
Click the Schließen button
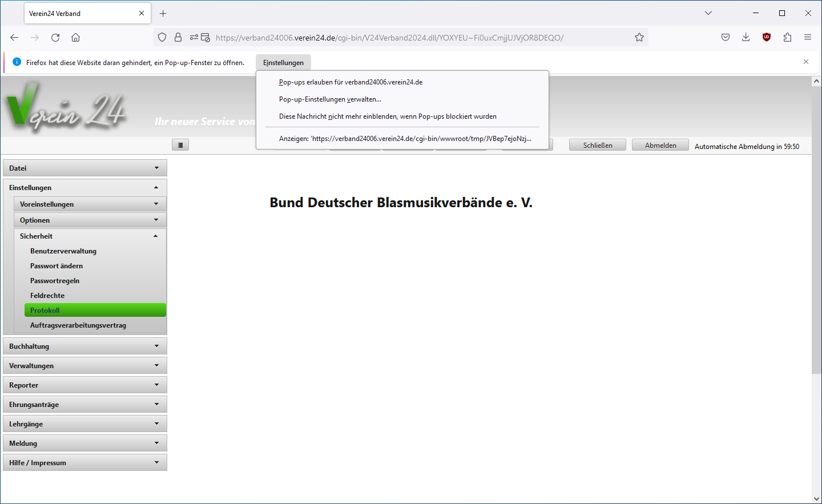click(x=598, y=145)
